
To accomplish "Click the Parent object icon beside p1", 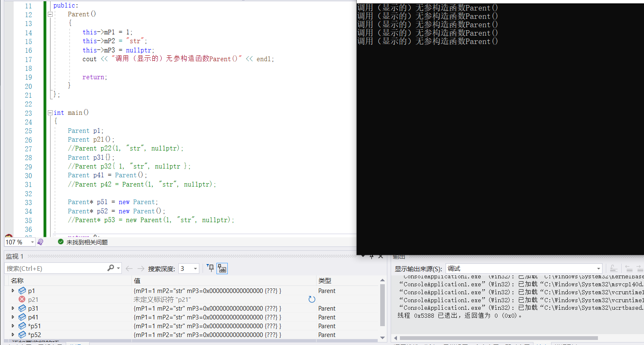I will pyautogui.click(x=22, y=291).
